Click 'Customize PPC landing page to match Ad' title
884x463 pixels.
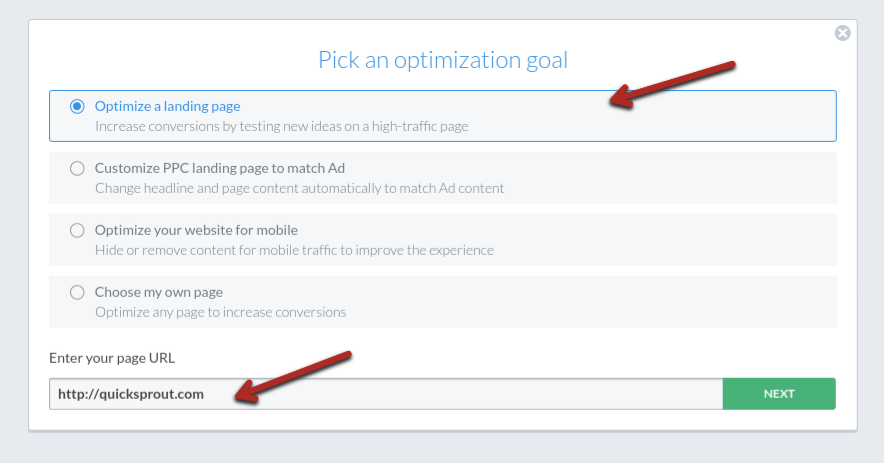(219, 168)
